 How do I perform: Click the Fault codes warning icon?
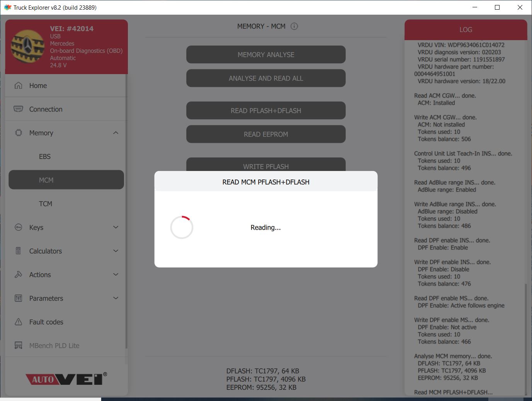[x=18, y=322]
